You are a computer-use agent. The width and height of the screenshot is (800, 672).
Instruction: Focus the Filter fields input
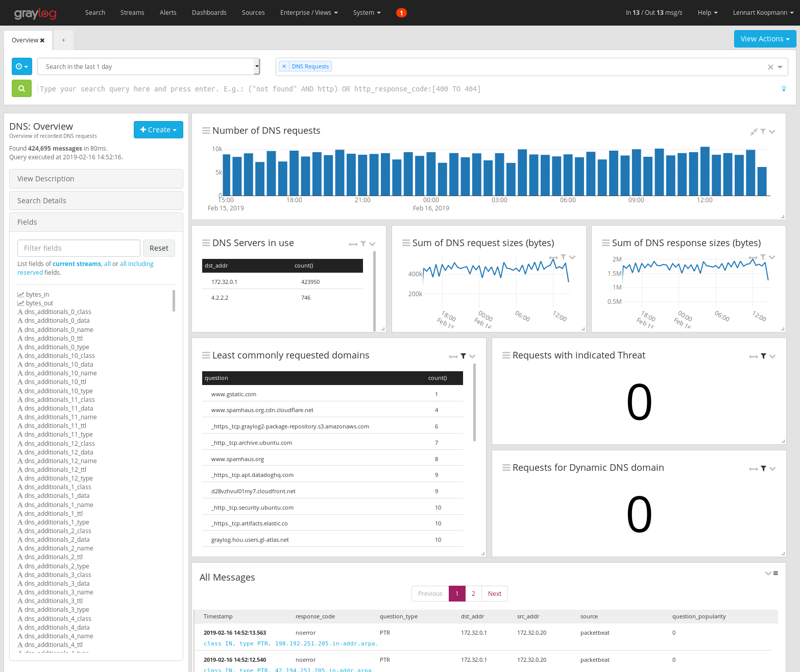coord(79,248)
